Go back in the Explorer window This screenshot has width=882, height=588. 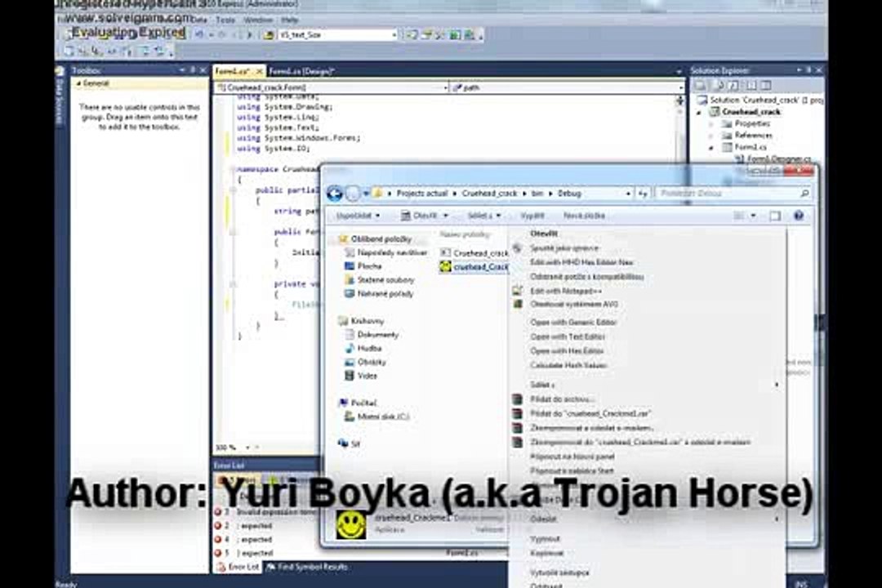pos(335,194)
